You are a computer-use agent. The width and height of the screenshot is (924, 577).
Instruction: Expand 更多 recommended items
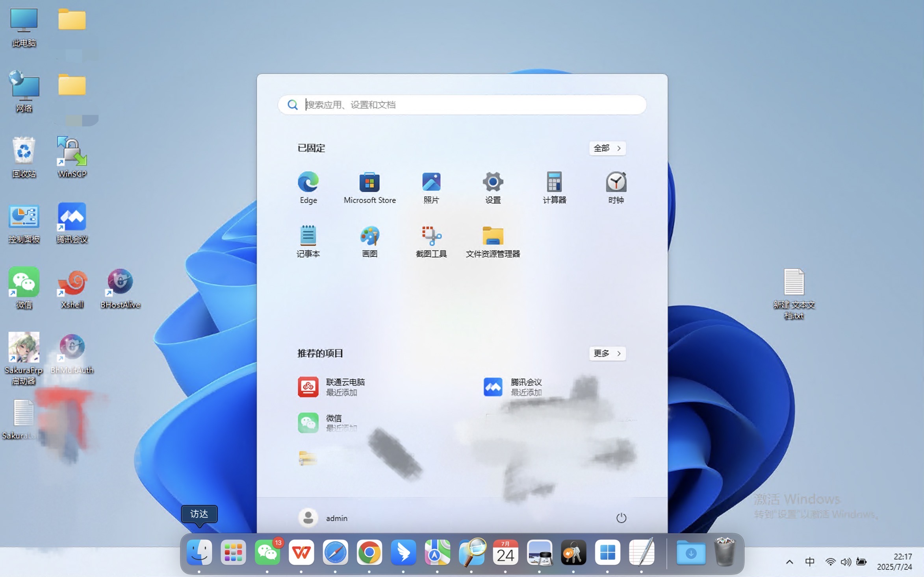tap(607, 353)
